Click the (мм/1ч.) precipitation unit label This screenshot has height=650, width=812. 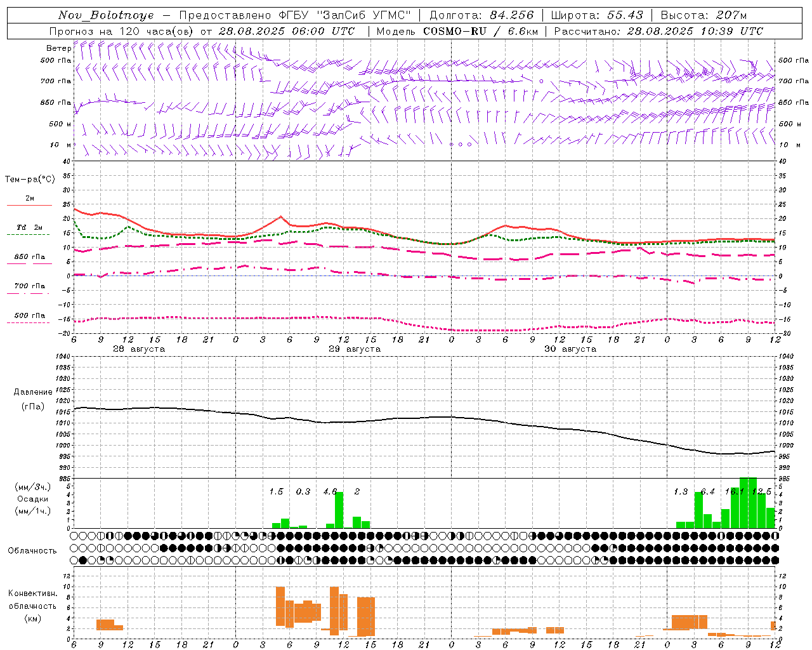click(32, 511)
